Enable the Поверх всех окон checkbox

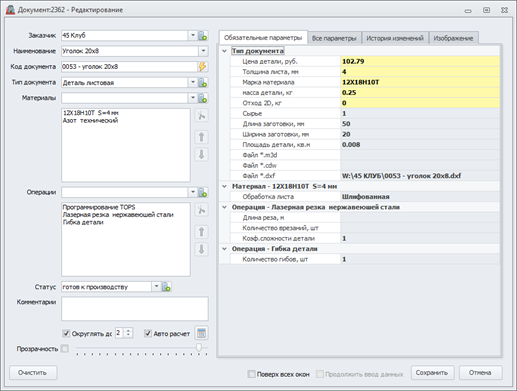tap(252, 374)
